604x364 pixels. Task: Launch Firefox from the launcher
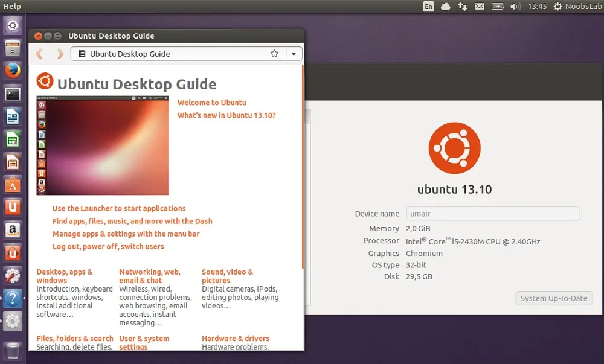12,71
